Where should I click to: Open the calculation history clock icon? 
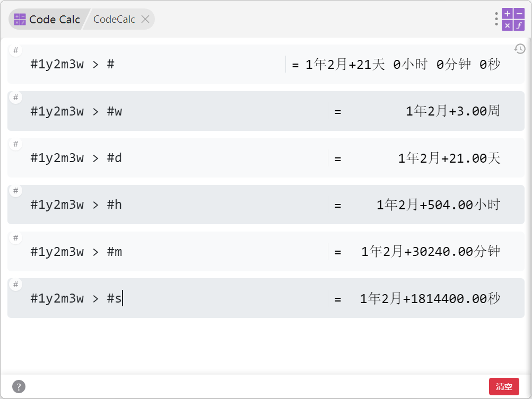click(x=519, y=49)
